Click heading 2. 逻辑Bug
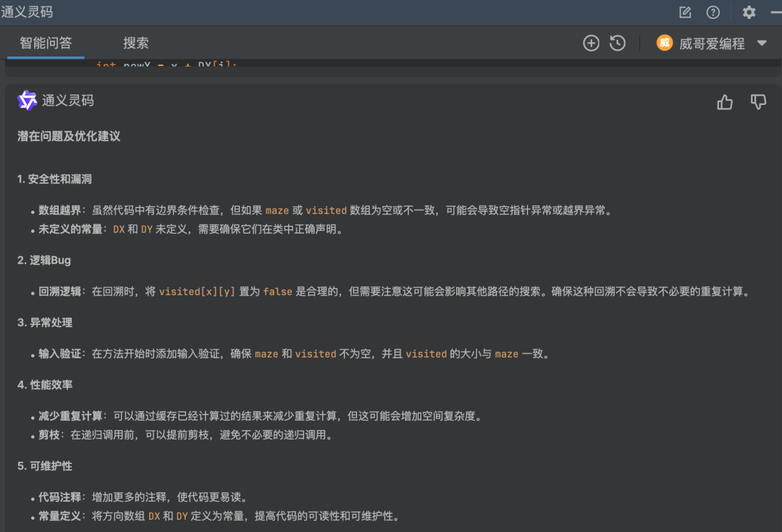Screen dimensions: 782x532 pos(44,261)
